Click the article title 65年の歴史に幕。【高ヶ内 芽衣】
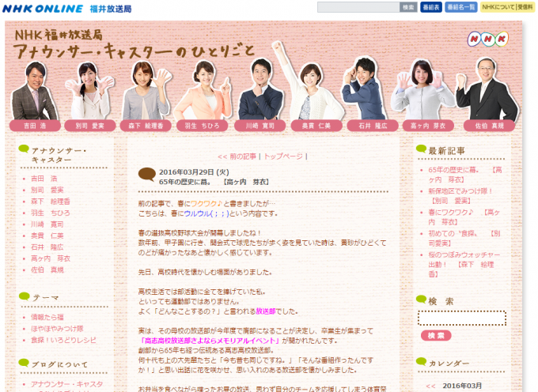 pyautogui.click(x=214, y=182)
